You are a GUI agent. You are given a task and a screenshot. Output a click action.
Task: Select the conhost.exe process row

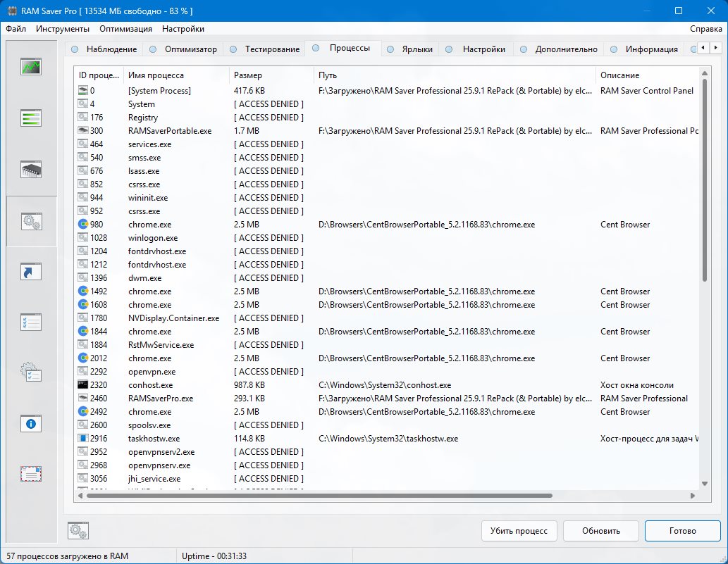(150, 385)
